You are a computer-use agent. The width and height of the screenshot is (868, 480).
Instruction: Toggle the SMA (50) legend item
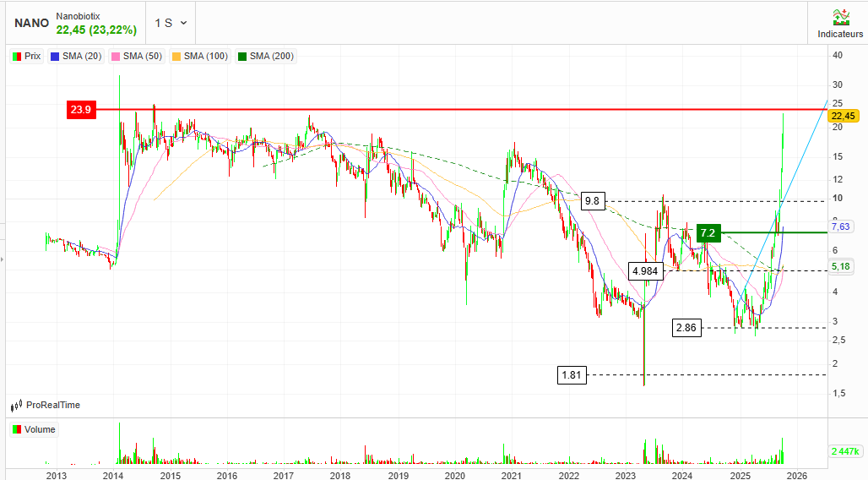coord(137,56)
